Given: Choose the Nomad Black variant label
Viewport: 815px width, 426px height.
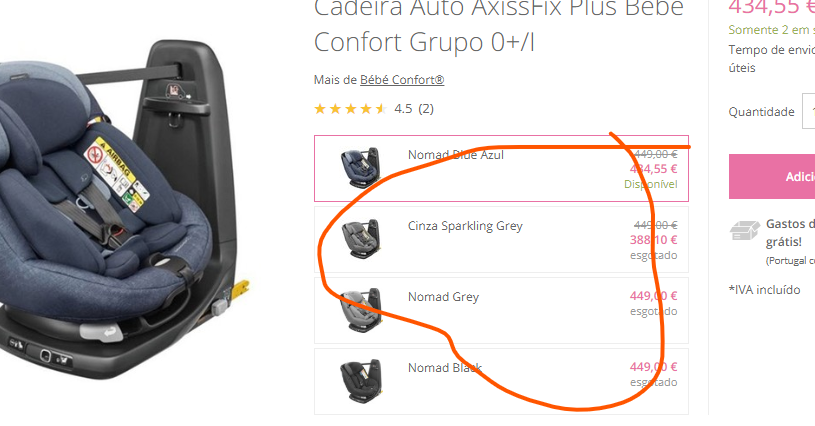Looking at the screenshot, I should pos(445,368).
